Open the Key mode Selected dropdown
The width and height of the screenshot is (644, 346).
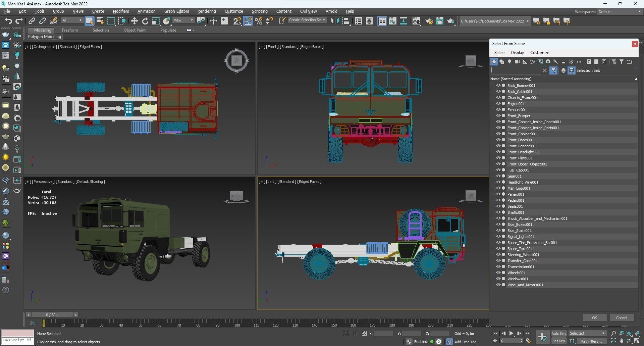pos(587,333)
